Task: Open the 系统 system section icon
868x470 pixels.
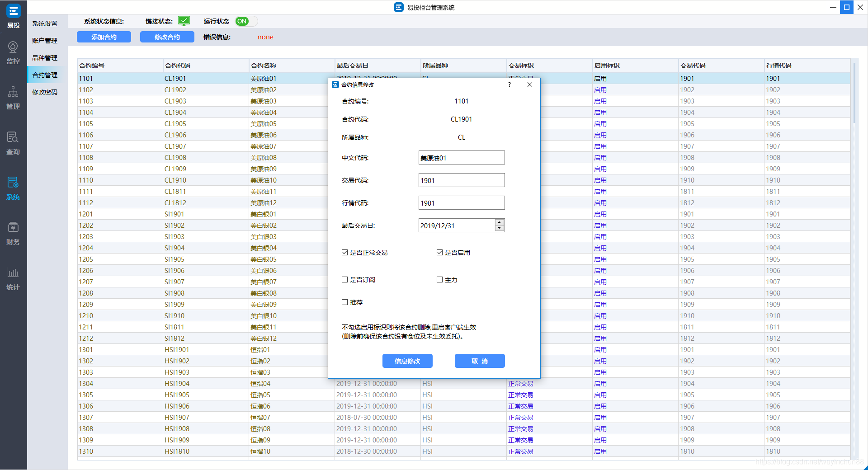Action: 13,182
